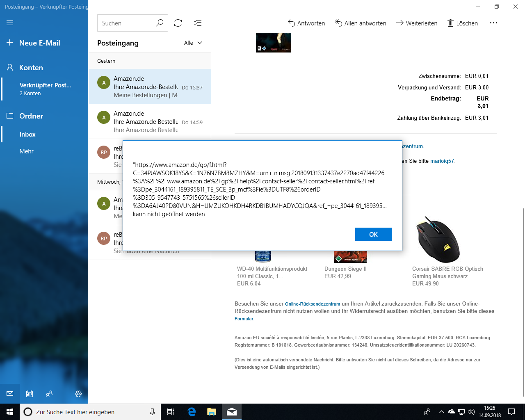
Task: Open the hamburger navigation menu
Action: (x=10, y=23)
